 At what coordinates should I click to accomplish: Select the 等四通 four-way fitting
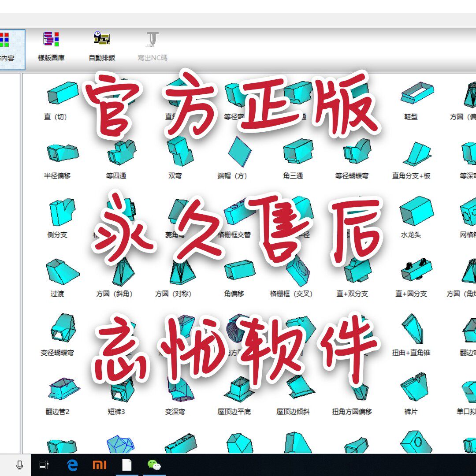click(x=122, y=152)
